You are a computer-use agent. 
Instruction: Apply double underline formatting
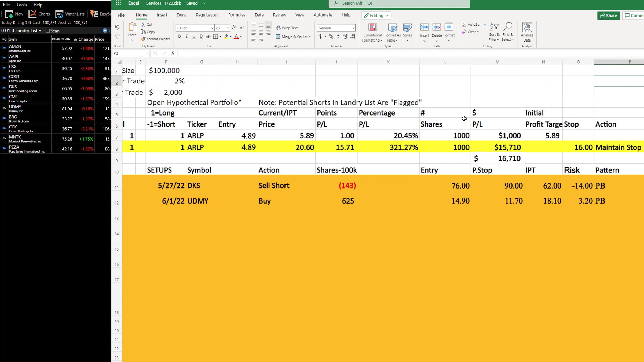[201, 36]
